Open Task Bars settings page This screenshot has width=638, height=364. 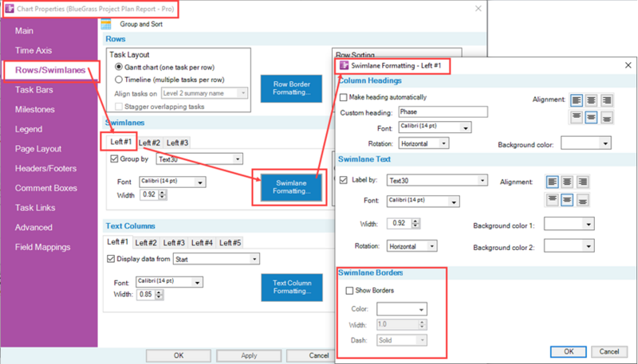tap(33, 90)
